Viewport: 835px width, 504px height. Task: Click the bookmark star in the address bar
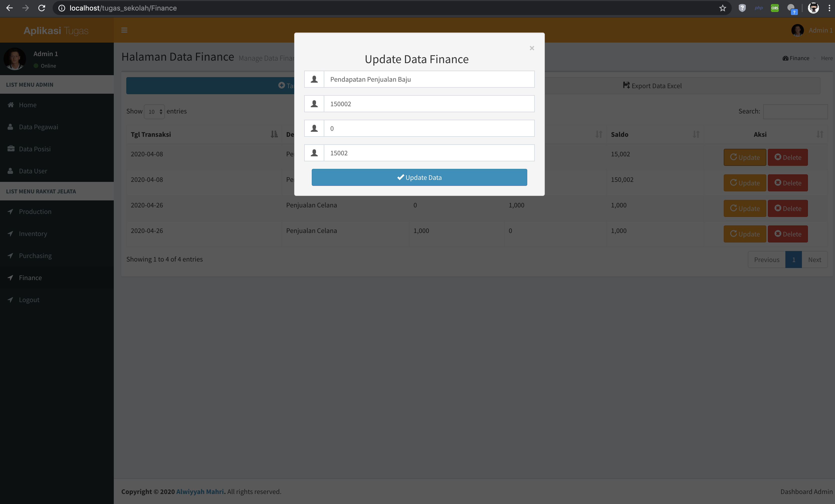click(x=722, y=8)
